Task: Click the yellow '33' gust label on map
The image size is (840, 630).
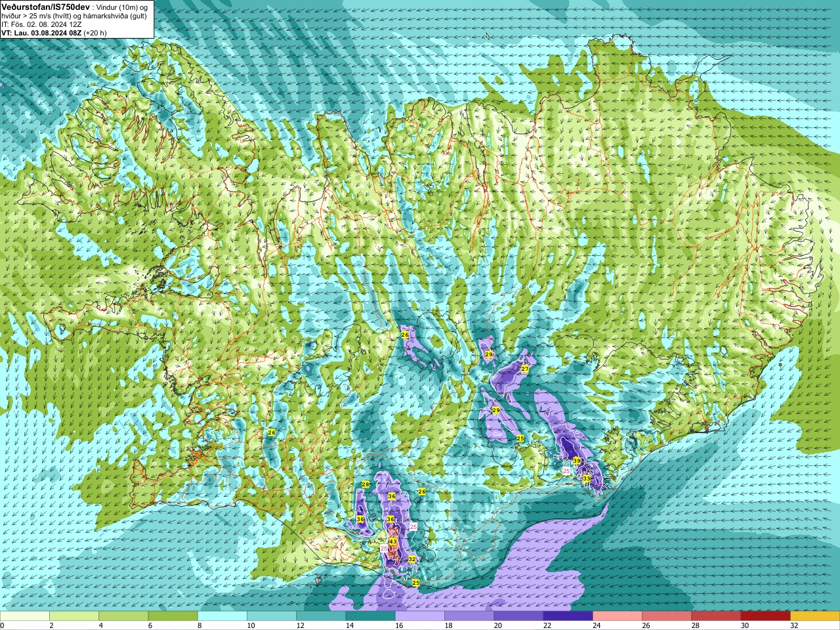Action: click(x=586, y=478)
